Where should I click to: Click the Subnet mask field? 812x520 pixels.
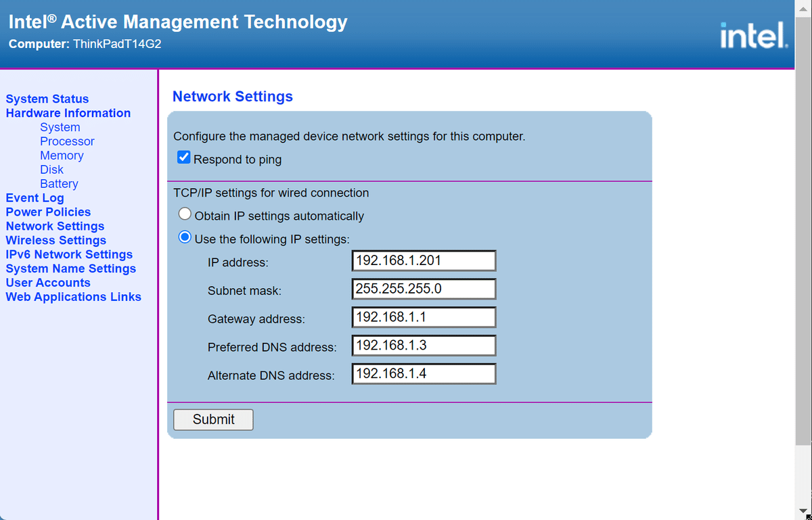click(x=424, y=289)
